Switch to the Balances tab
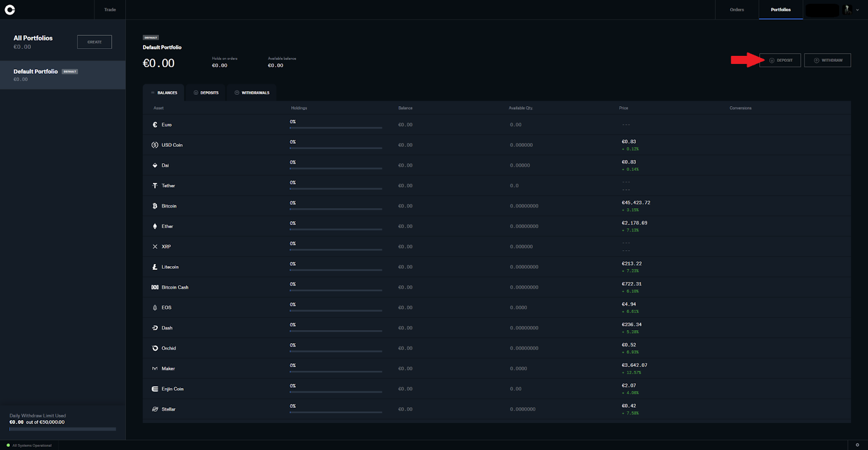The height and width of the screenshot is (450, 868). pyautogui.click(x=164, y=93)
